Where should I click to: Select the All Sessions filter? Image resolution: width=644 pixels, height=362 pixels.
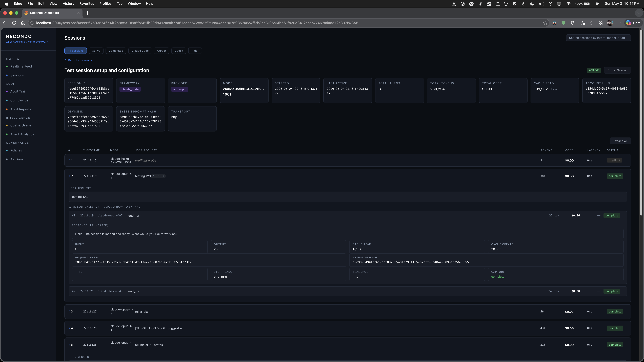click(75, 51)
